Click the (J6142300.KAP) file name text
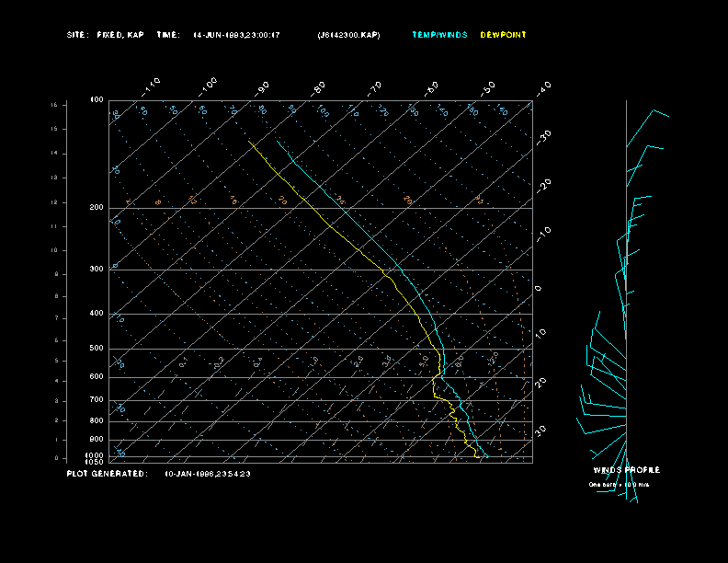 (x=347, y=35)
